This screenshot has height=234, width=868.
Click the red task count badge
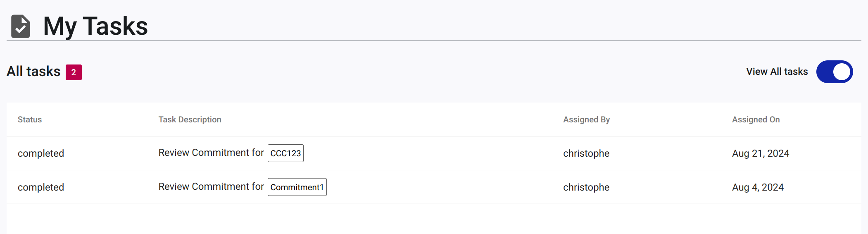(x=74, y=72)
